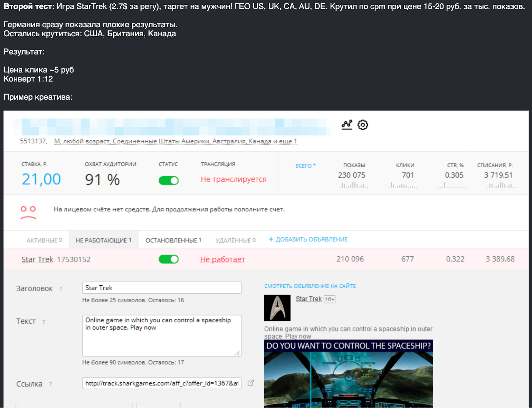Click the Ссылка URL input field
Viewport: 532px width, 408px height.
click(x=162, y=383)
